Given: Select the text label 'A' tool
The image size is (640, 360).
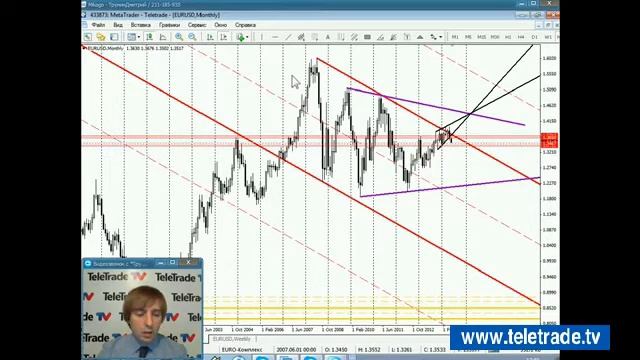Looking at the screenshot, I should click(327, 37).
